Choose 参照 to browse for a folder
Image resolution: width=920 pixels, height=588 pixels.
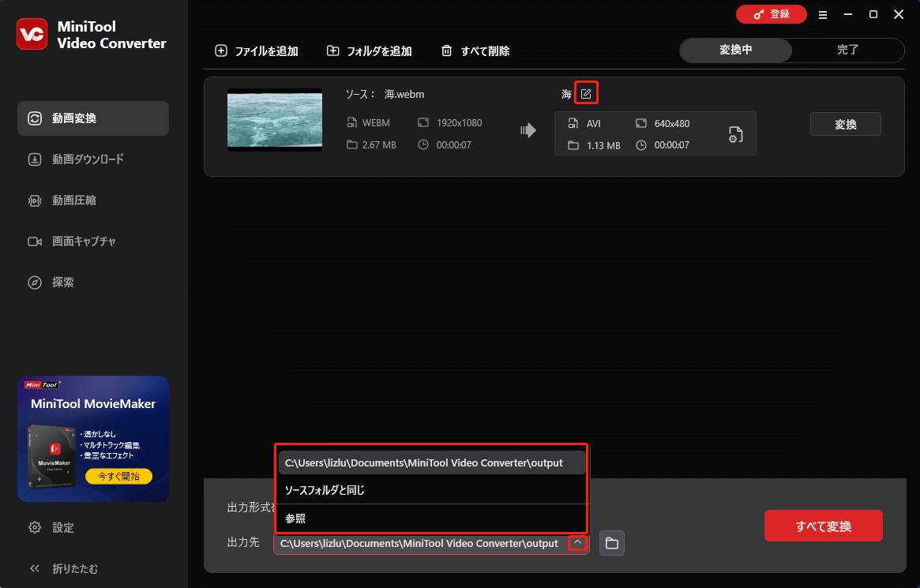click(x=432, y=519)
